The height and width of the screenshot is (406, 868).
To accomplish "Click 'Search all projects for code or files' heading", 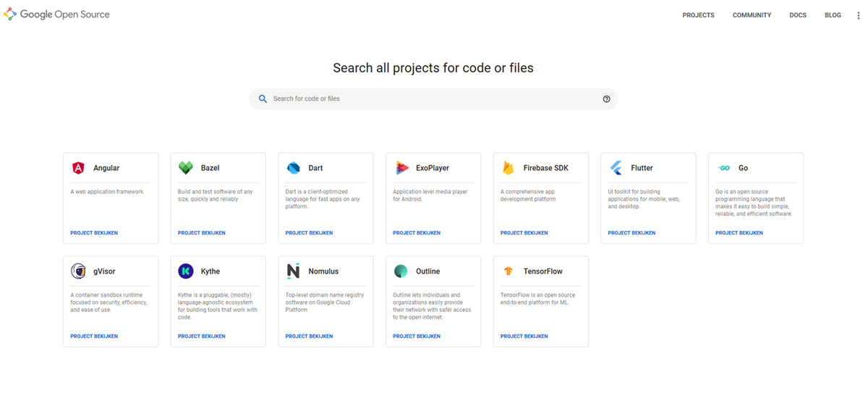I will click(433, 68).
